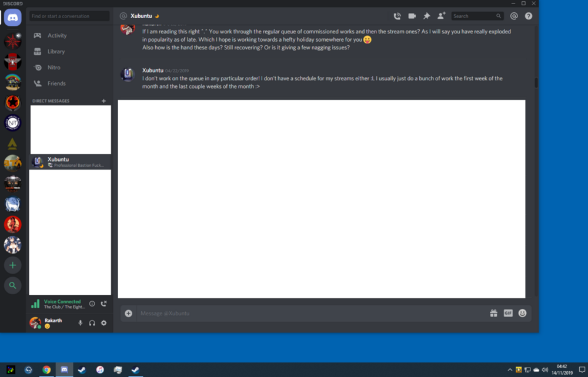The image size is (588, 377).
Task: Open server with red spiked star icon
Action: point(12,42)
